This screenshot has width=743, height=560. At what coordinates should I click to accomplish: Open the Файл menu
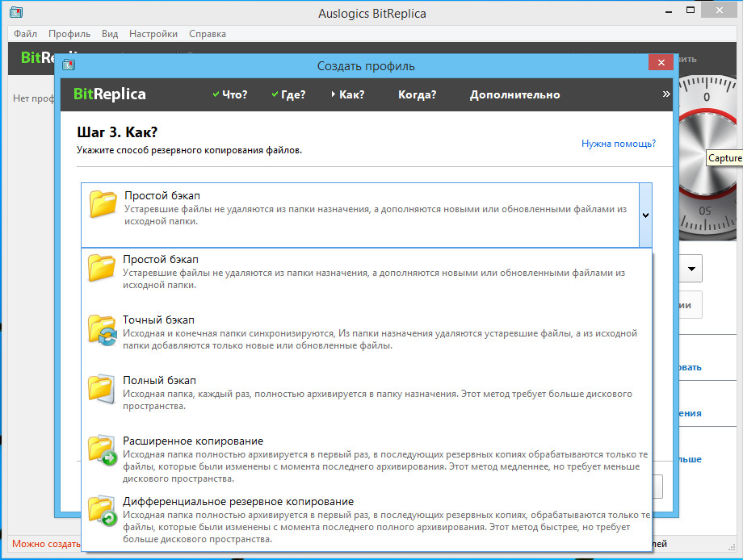(25, 34)
